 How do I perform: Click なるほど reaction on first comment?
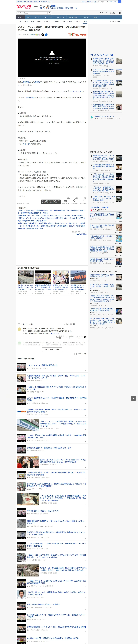[67, 337]
